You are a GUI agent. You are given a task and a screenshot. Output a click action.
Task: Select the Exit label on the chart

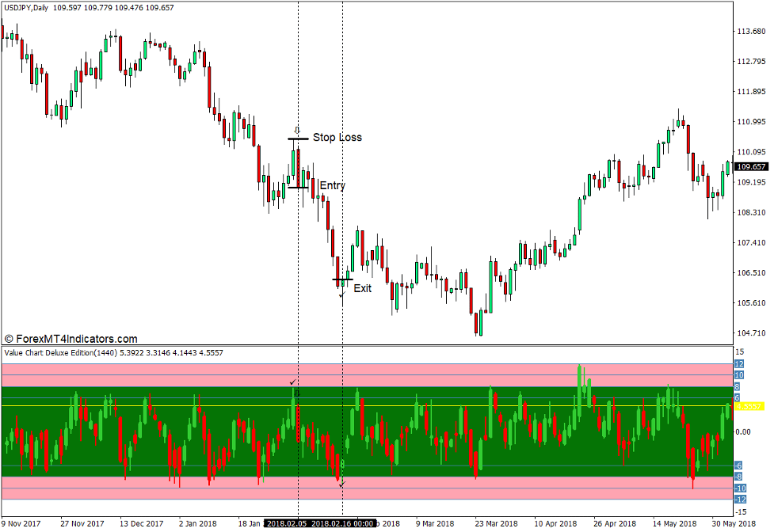click(361, 288)
